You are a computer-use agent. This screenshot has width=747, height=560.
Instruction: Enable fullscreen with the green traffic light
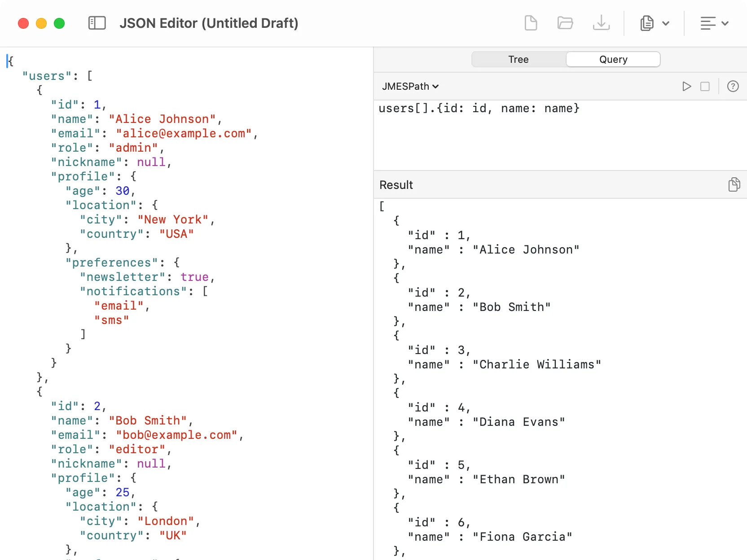pos(59,23)
